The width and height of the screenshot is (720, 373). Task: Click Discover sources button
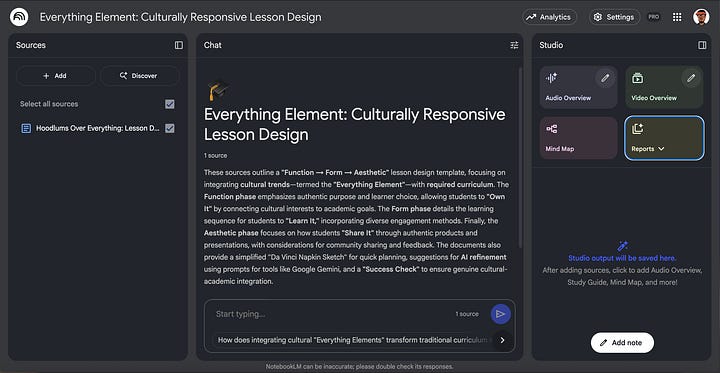point(140,76)
